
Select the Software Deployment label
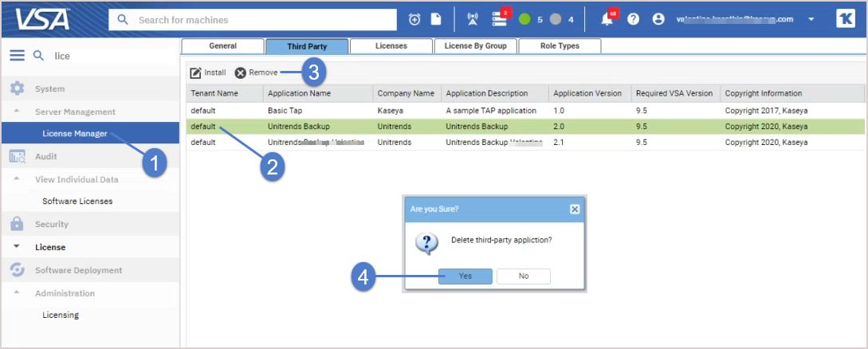(x=79, y=270)
